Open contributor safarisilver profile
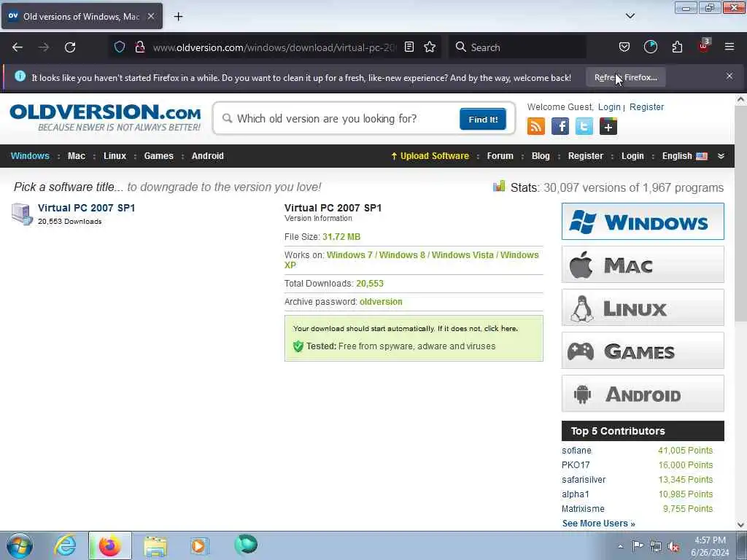The width and height of the screenshot is (747, 560). pyautogui.click(x=584, y=480)
